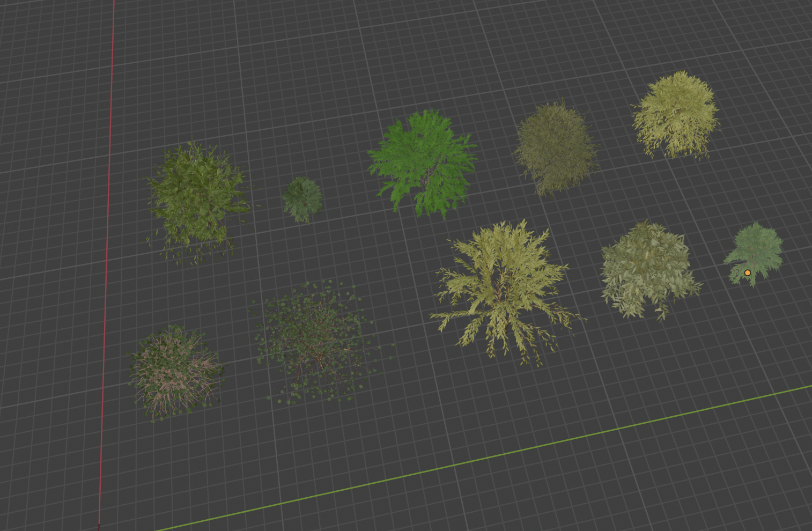
Task: Select the bright green bush
Action: (423, 164)
